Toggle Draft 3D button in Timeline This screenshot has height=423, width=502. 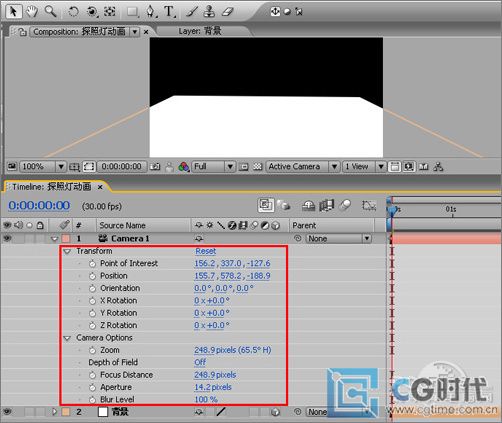click(284, 205)
